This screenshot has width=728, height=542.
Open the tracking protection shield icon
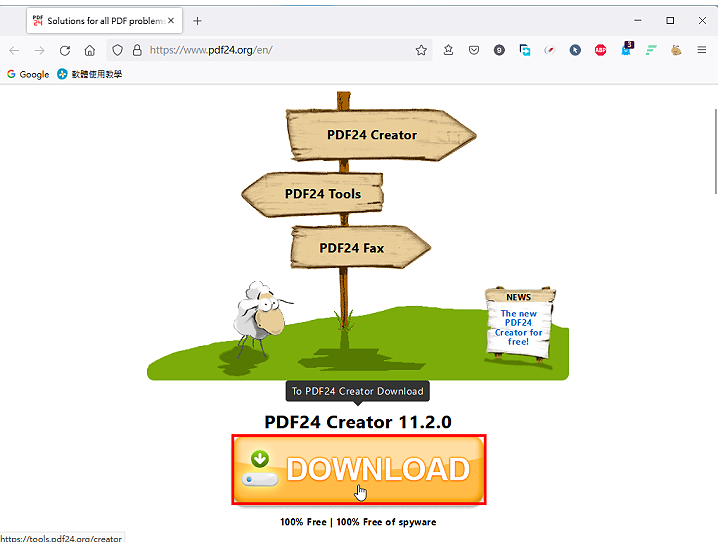click(x=117, y=50)
